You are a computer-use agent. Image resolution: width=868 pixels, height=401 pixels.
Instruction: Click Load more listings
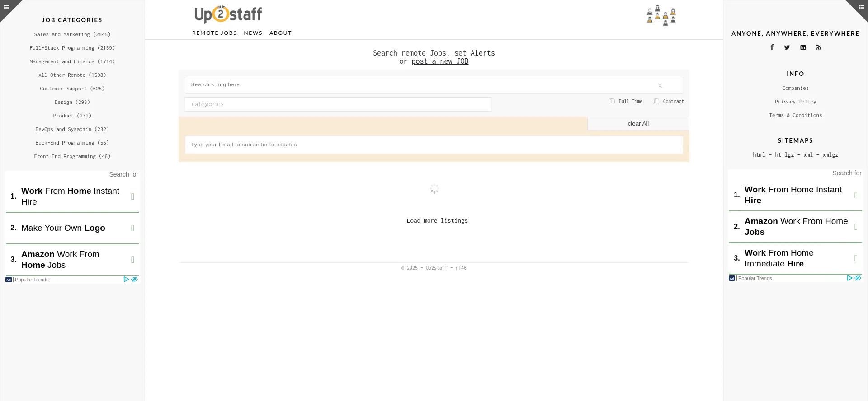point(437,221)
